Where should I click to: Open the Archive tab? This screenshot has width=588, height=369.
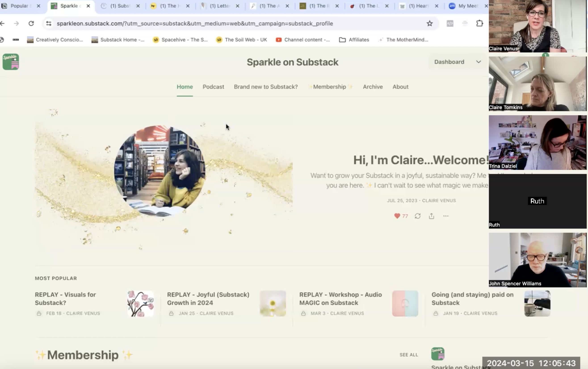click(x=372, y=87)
